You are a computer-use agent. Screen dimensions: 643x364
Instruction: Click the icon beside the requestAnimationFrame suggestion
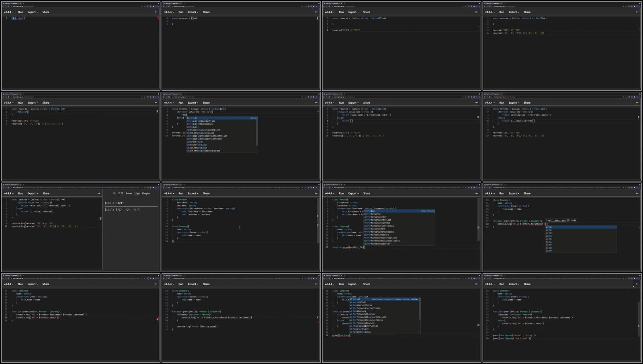[x=188, y=121]
